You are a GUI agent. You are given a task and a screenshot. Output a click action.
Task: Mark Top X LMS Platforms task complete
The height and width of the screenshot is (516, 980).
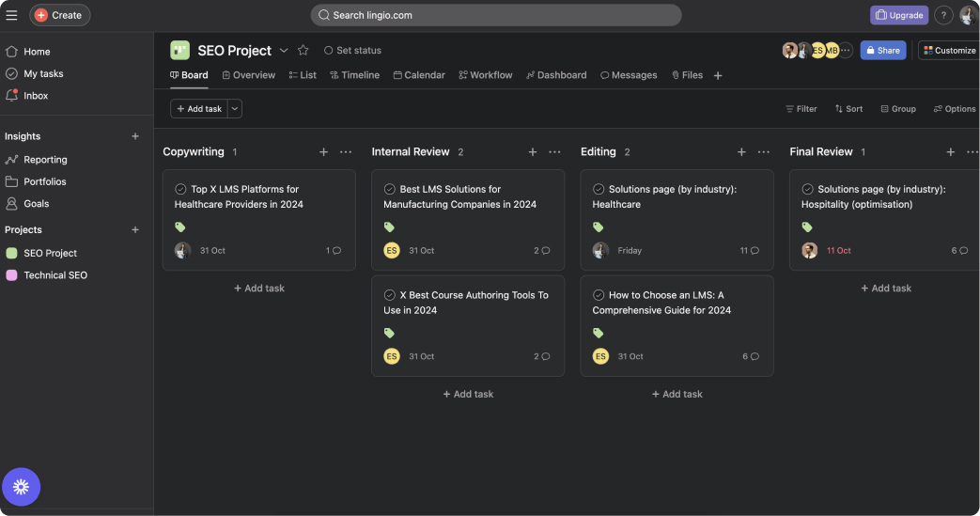pos(180,189)
